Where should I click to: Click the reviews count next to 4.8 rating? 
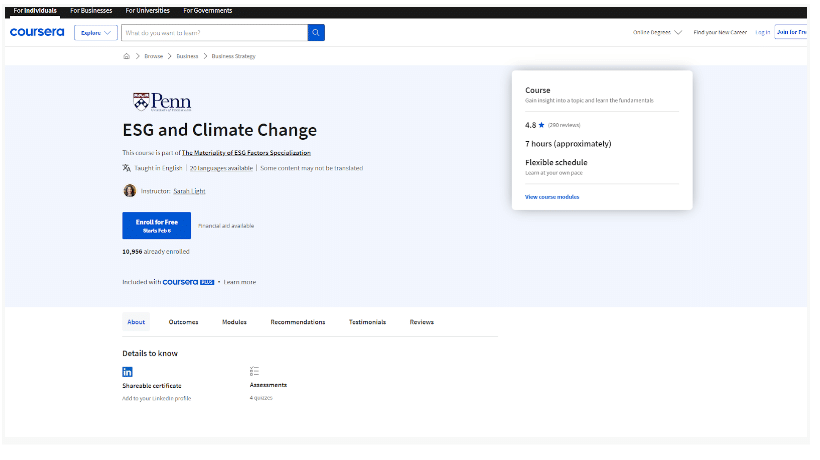coord(564,125)
